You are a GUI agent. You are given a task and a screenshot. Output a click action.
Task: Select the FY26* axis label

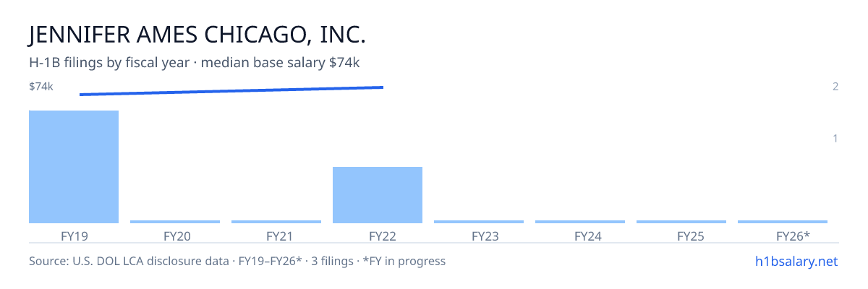click(x=793, y=236)
